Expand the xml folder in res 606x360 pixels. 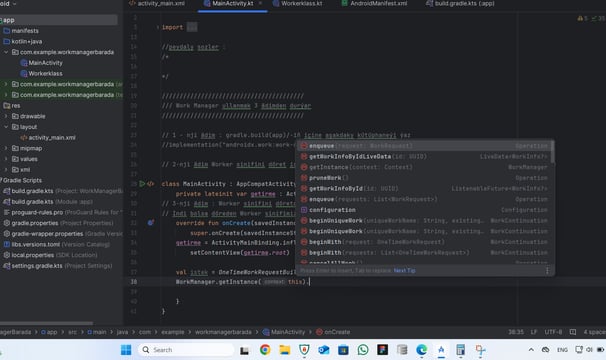click(x=6, y=170)
